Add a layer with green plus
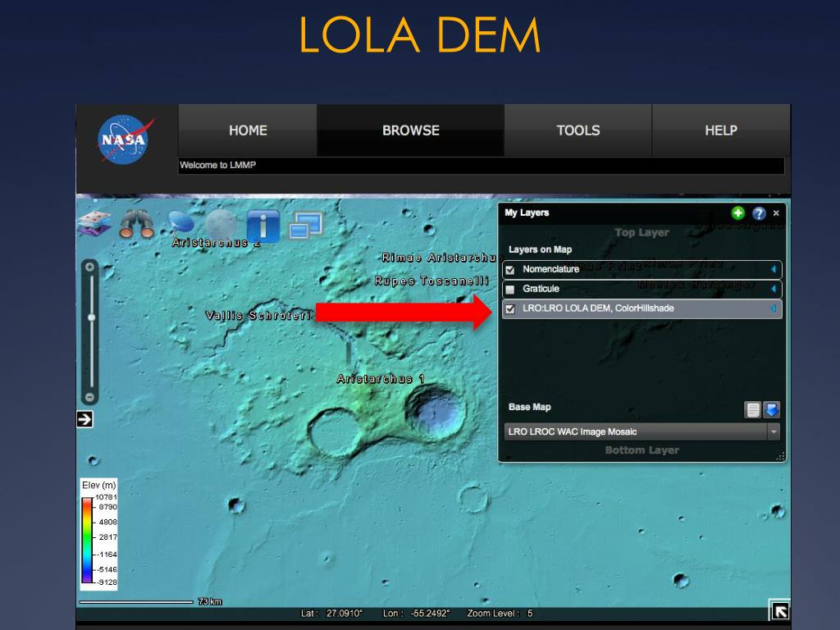 point(737,213)
